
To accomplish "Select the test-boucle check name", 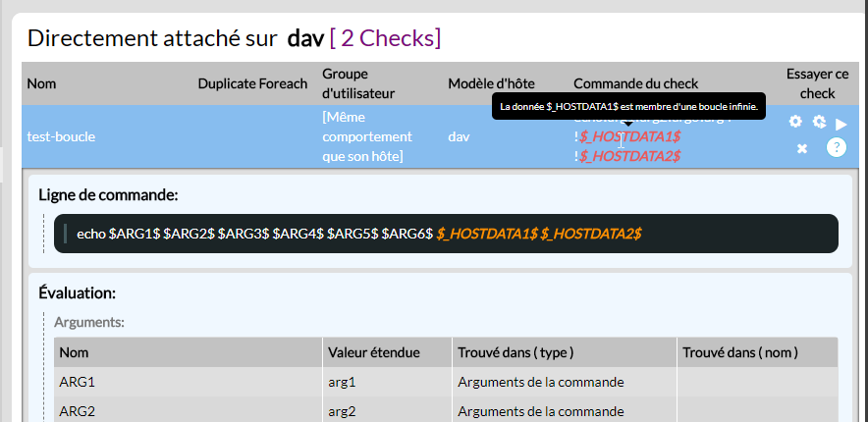I will tap(60, 136).
